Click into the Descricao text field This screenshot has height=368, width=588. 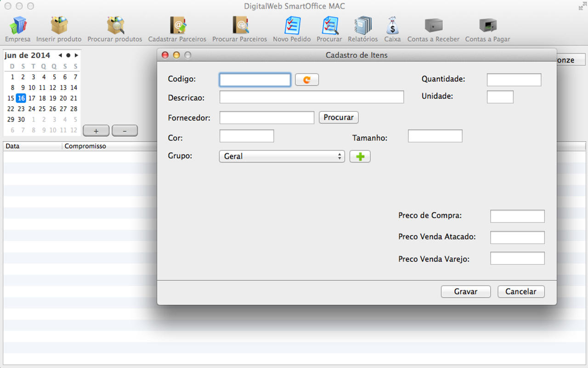[311, 97]
